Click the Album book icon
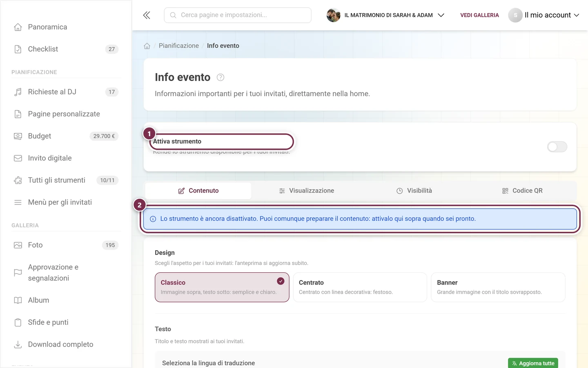This screenshot has height=368, width=588. [18, 301]
